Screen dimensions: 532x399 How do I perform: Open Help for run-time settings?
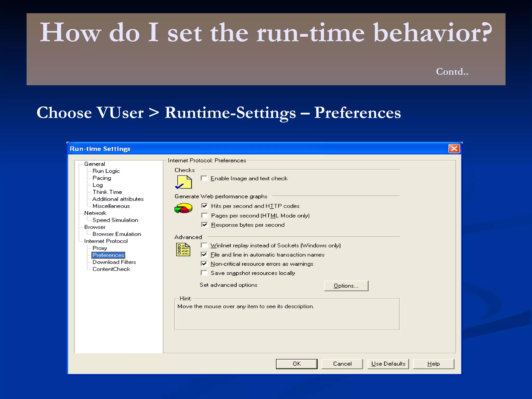(x=434, y=364)
